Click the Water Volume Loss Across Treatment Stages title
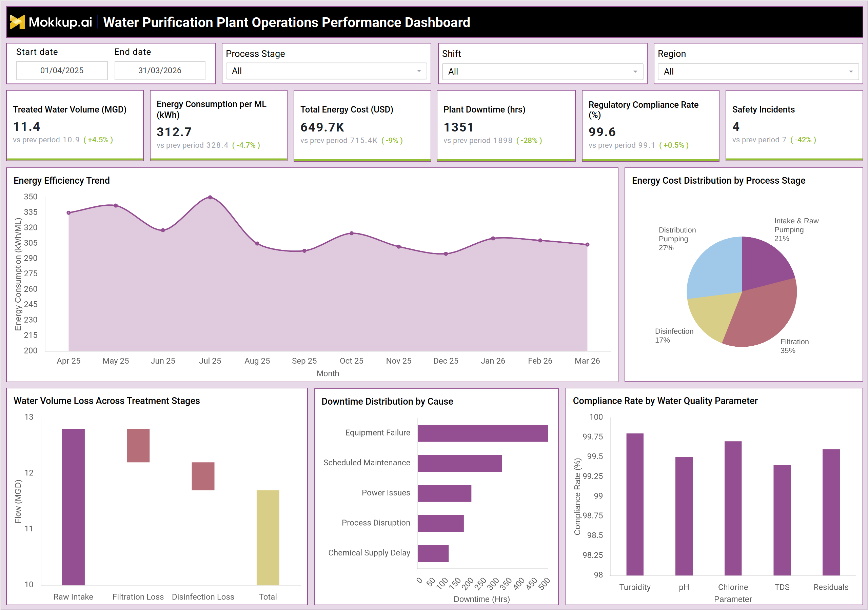Screen dimensions: 868x610 tap(106, 401)
